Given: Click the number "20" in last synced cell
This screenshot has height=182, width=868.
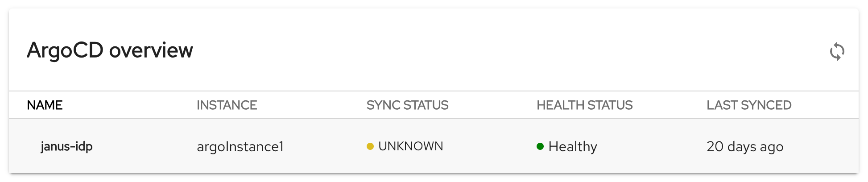Looking at the screenshot, I should 715,147.
